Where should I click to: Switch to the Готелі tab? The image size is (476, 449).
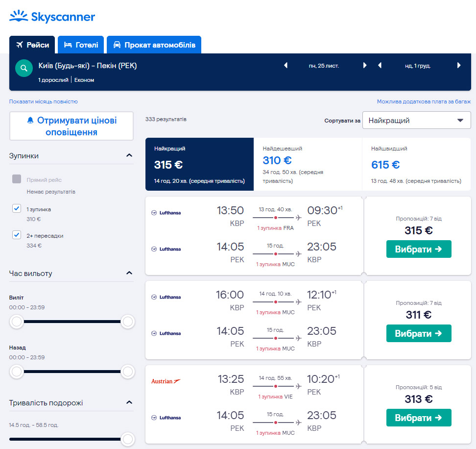click(81, 45)
